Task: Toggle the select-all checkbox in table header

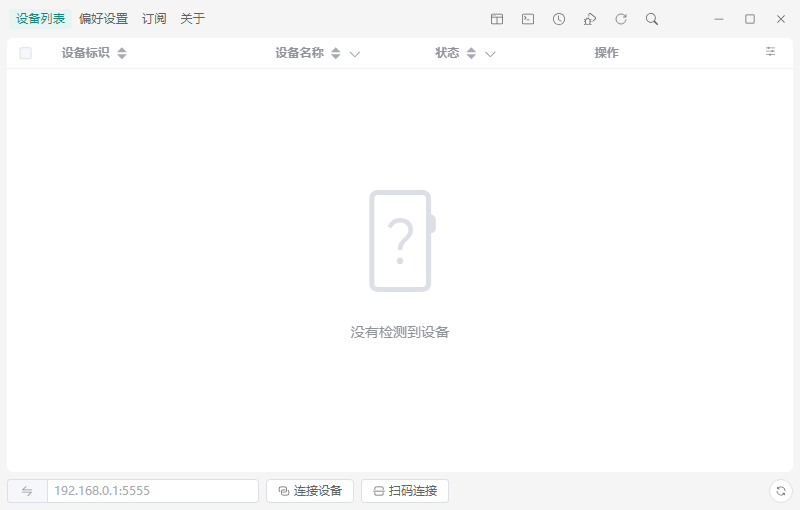Action: coord(26,53)
